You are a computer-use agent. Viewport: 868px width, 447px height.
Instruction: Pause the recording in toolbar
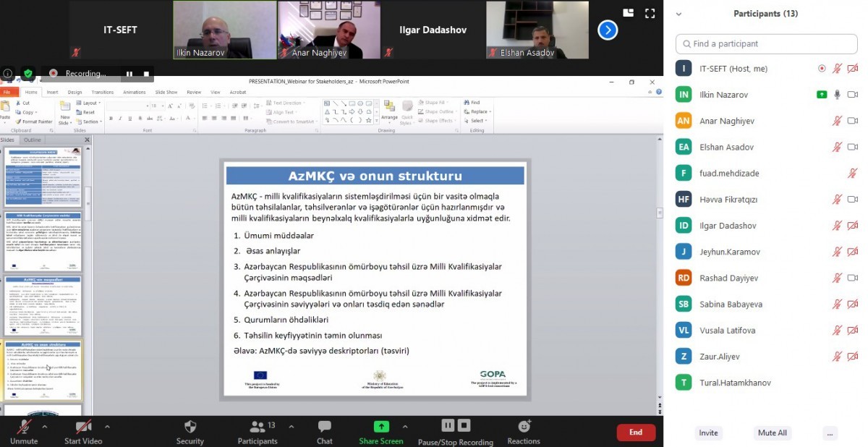point(448,425)
